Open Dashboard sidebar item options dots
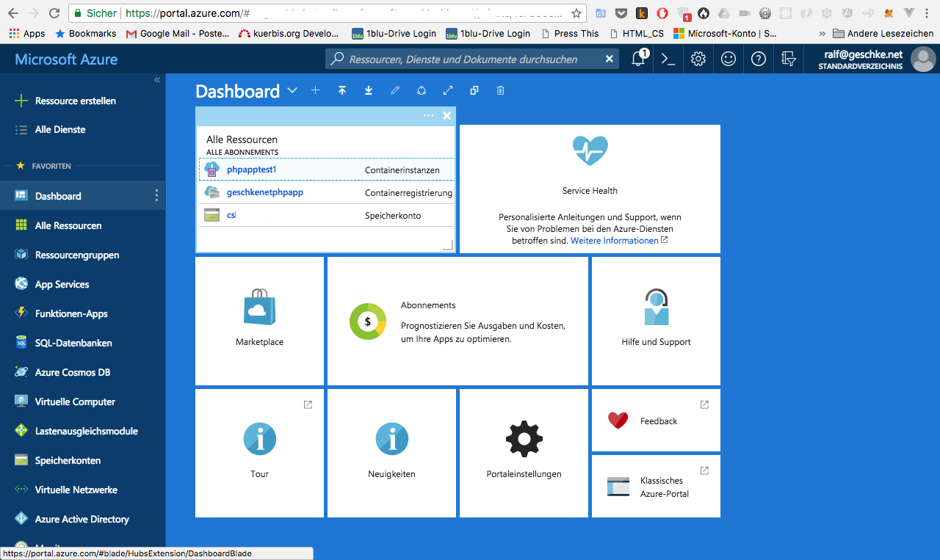 156,195
